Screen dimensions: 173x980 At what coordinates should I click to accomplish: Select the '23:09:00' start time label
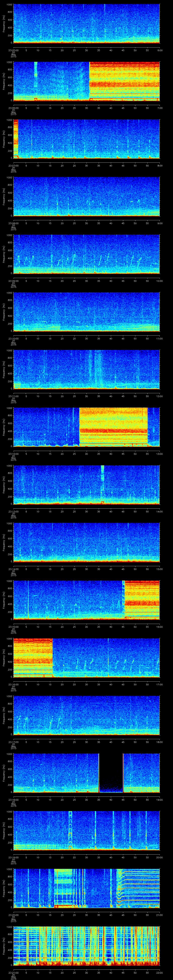(x=13, y=281)
